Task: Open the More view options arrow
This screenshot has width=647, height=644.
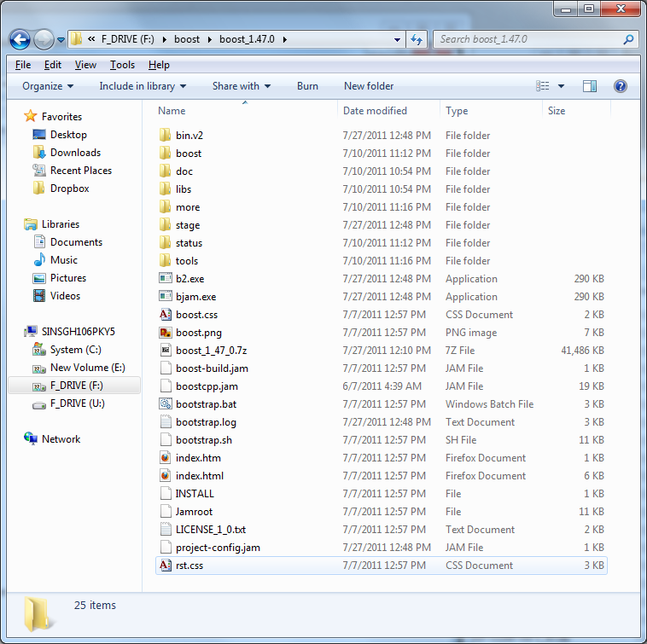Action: pyautogui.click(x=561, y=86)
